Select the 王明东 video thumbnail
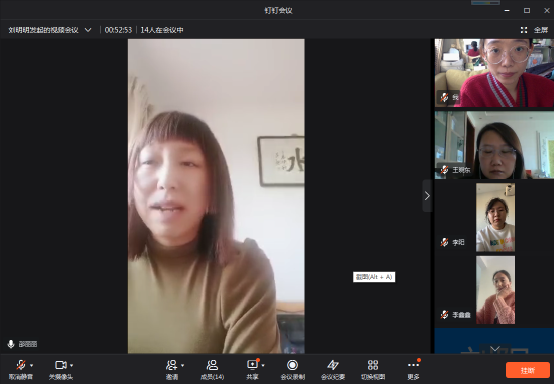Screen dimensions: 554x384 (x=494, y=145)
